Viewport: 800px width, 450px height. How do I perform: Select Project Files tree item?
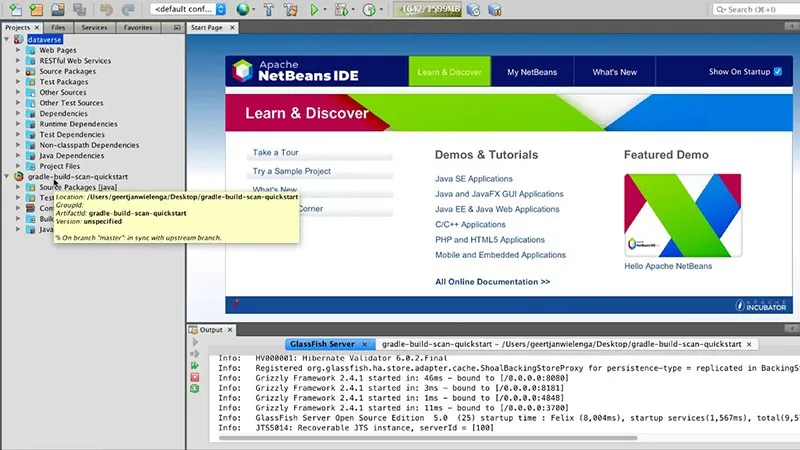pyautogui.click(x=60, y=166)
